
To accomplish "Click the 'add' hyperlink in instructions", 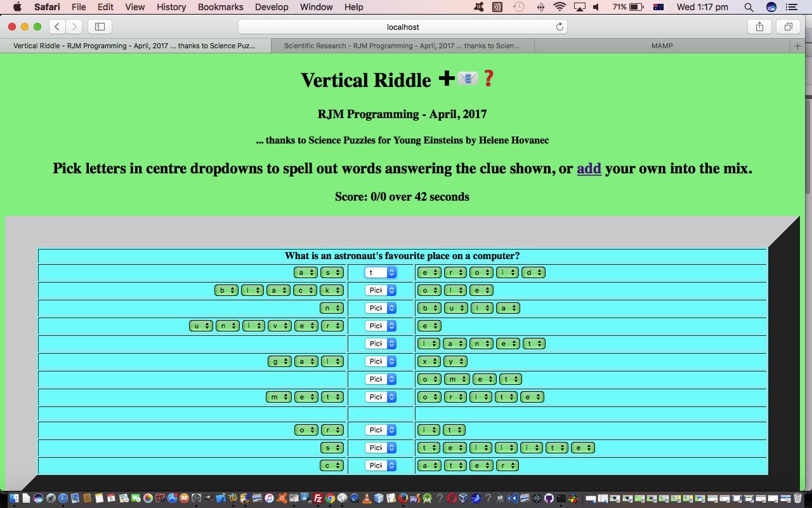I will pos(589,168).
